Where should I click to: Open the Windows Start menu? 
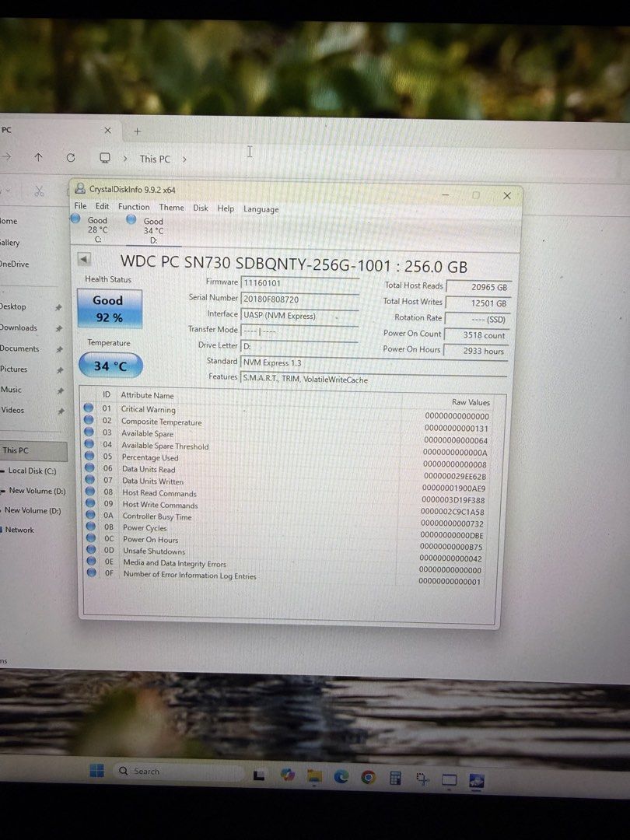tap(97, 771)
